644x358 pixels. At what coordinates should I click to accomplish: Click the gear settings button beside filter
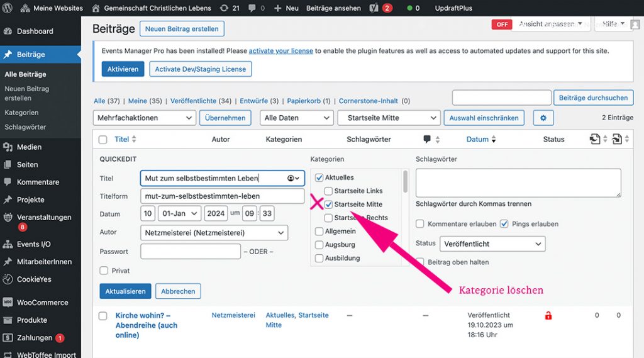tap(543, 118)
